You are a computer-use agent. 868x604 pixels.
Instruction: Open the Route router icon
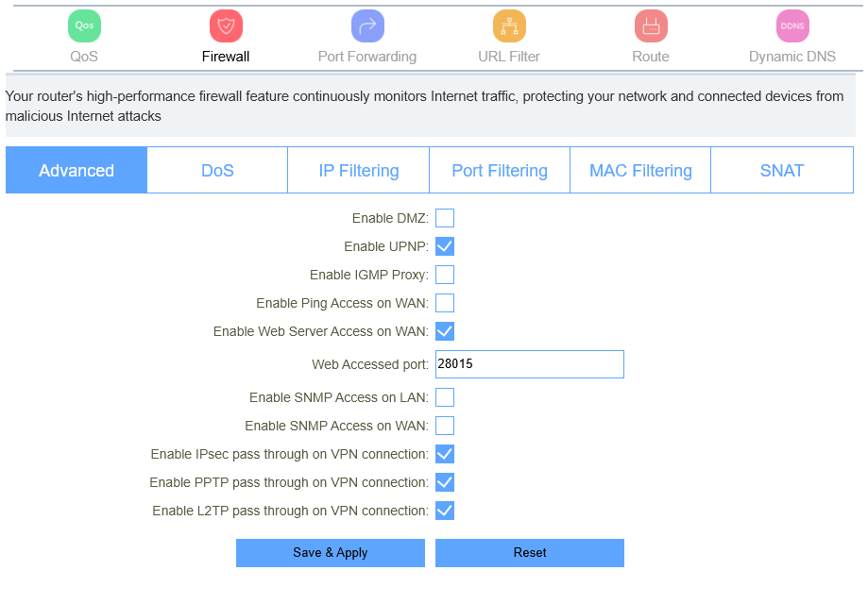coord(651,26)
